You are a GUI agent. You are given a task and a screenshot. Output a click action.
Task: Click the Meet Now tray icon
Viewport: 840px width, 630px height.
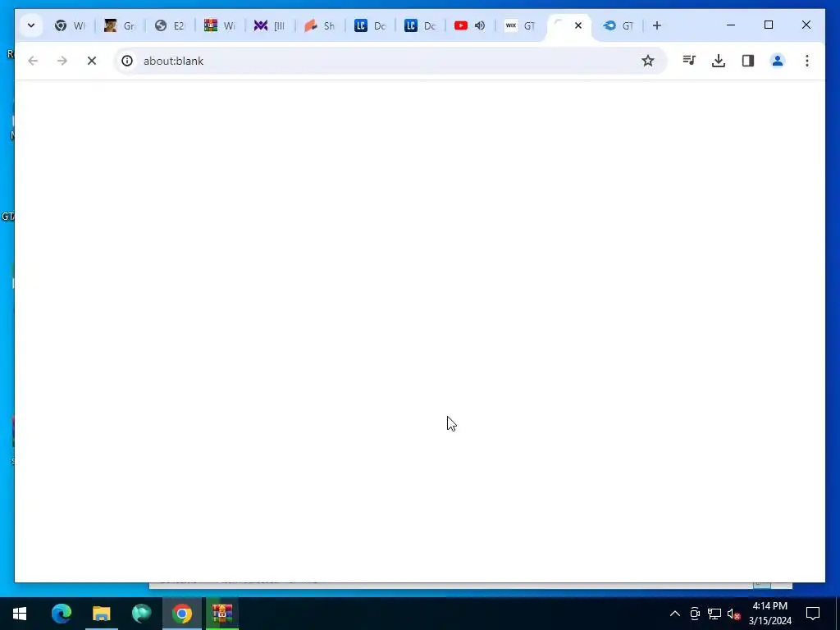pyautogui.click(x=695, y=614)
